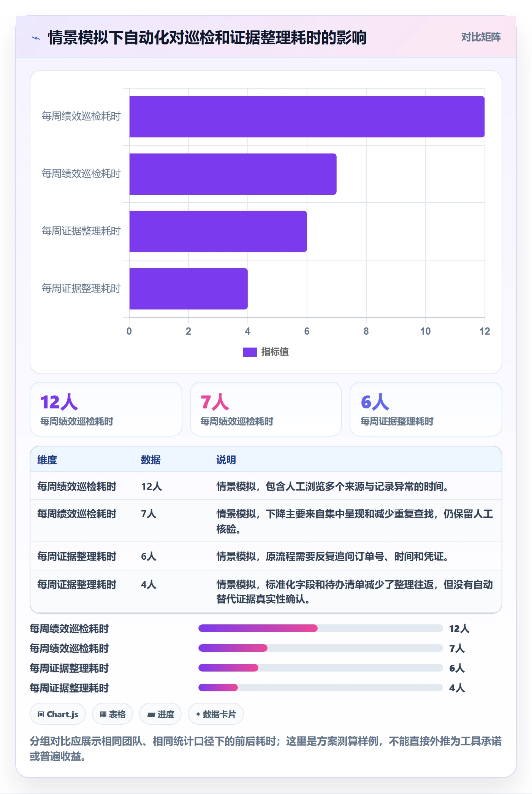The width and height of the screenshot is (532, 794).
Task: Click the 维度 column header
Action: (x=47, y=460)
